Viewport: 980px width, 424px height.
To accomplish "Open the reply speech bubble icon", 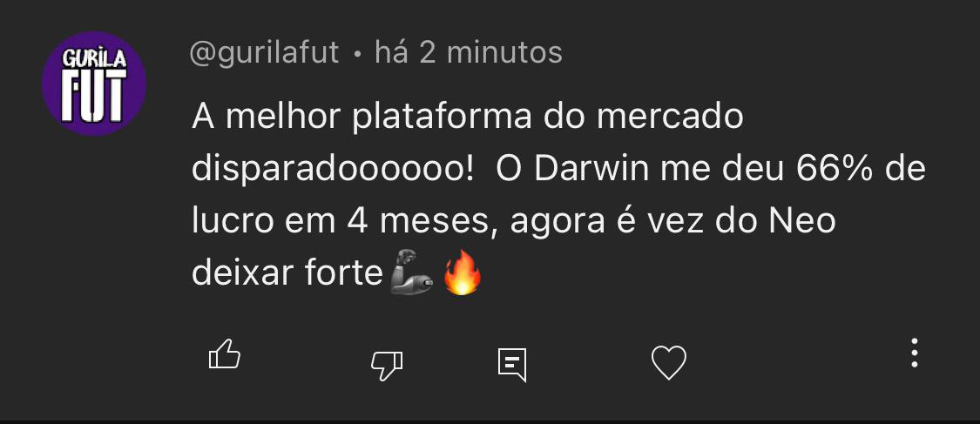I will [x=512, y=365].
